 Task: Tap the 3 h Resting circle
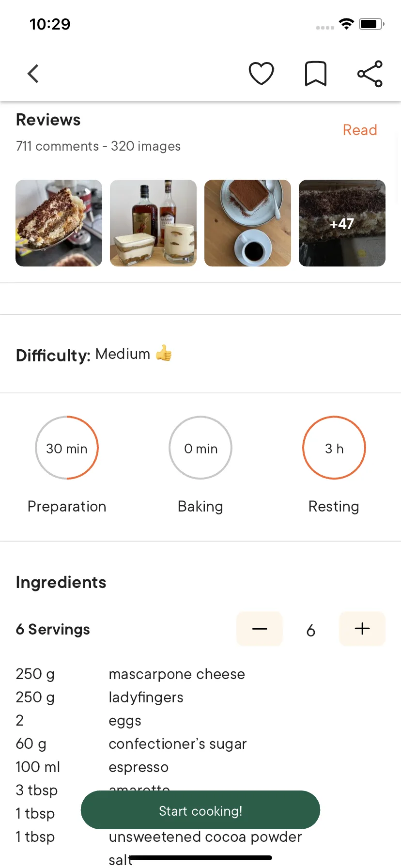coord(334,448)
